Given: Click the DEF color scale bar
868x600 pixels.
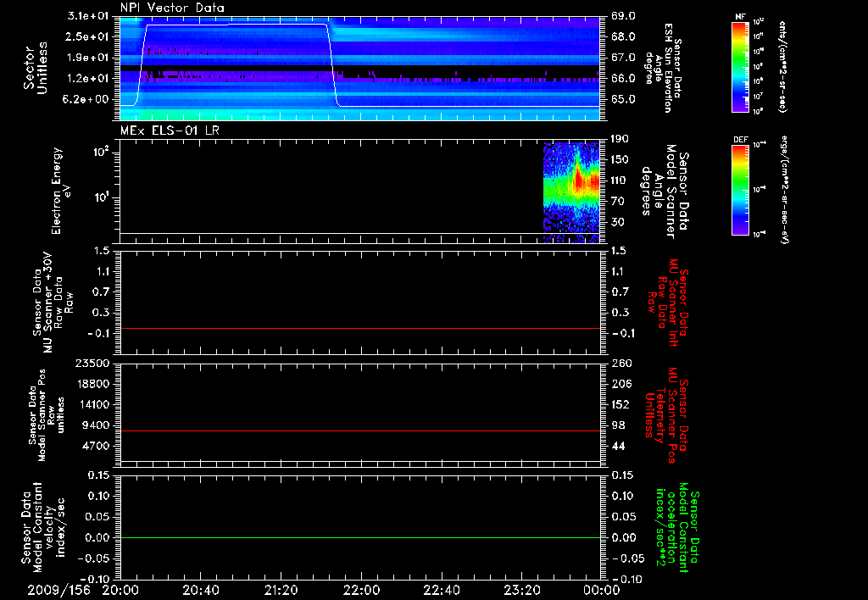Looking at the screenshot, I should (x=739, y=190).
